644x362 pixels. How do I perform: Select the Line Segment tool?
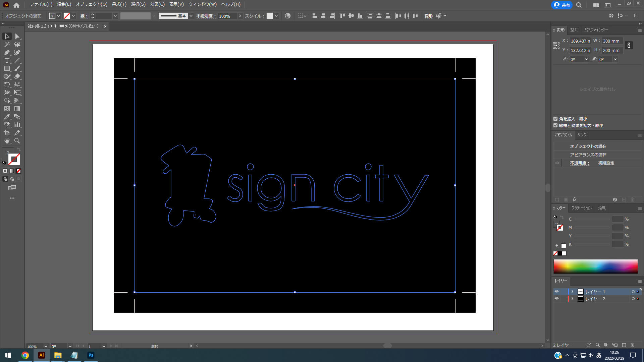[17, 60]
